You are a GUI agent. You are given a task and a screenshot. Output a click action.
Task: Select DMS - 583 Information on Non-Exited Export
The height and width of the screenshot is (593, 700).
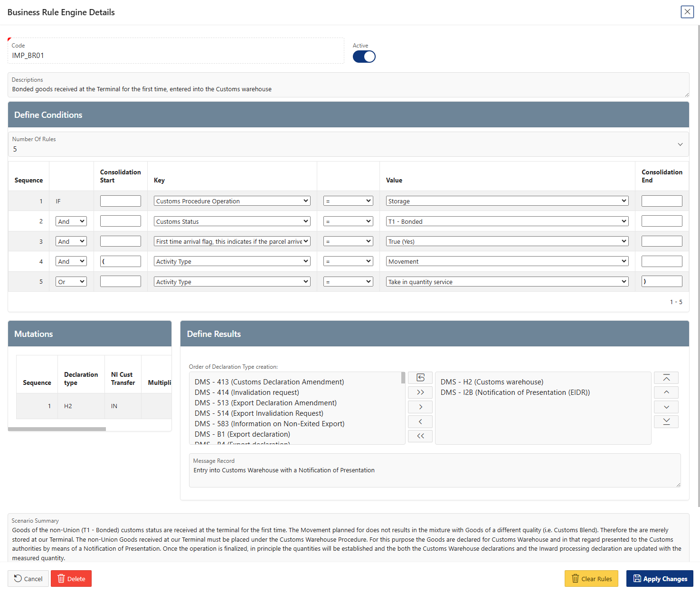[270, 424]
